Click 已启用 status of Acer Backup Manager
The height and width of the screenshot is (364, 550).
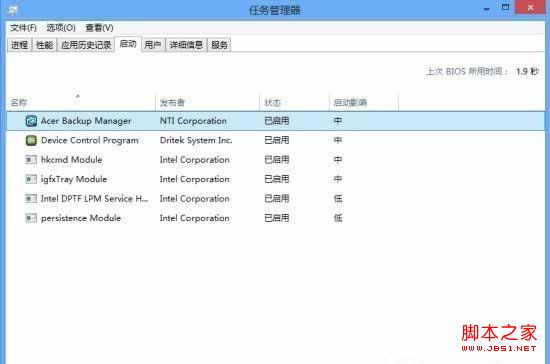tap(277, 121)
